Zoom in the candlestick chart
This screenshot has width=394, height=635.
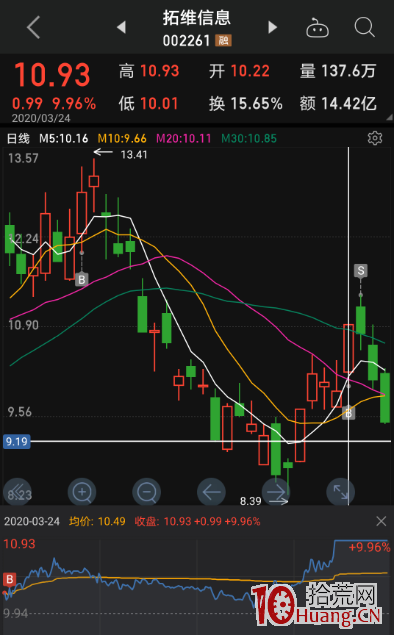tap(82, 492)
